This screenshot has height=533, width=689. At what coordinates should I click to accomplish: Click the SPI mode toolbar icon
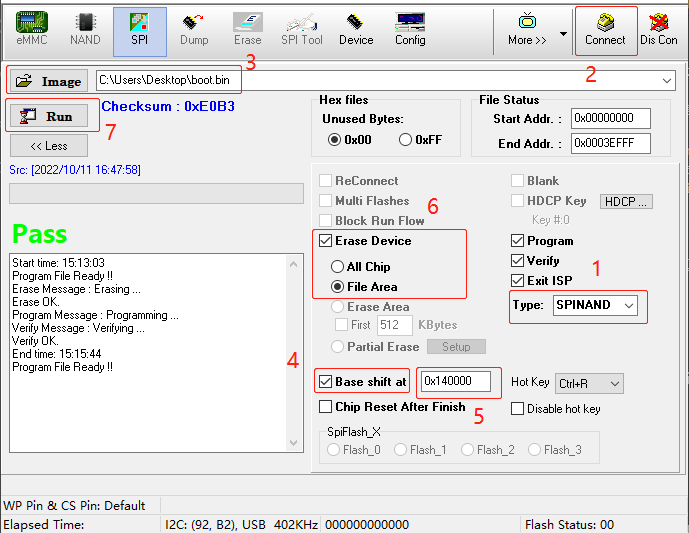coord(139,28)
